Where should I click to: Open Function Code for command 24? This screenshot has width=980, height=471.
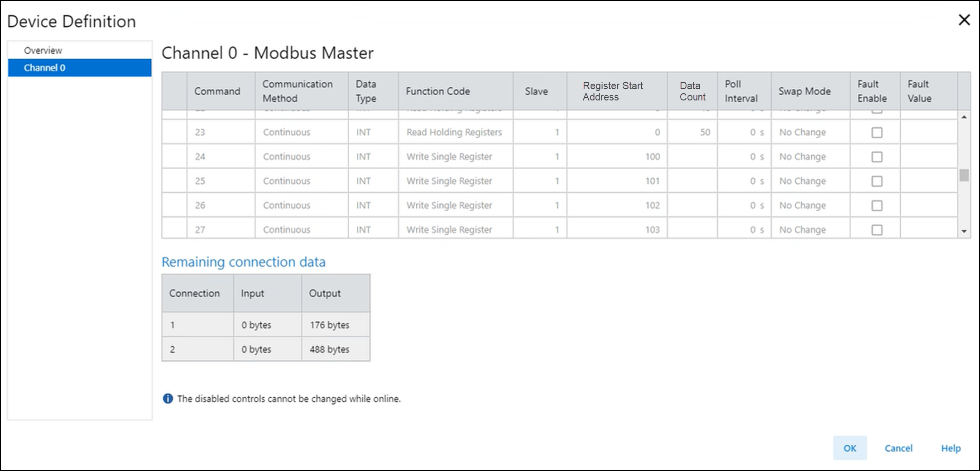click(455, 157)
